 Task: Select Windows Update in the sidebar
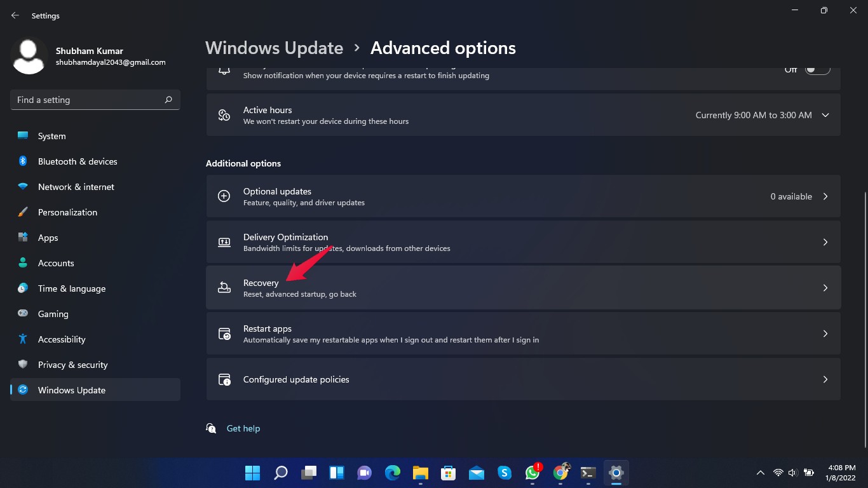(95, 390)
